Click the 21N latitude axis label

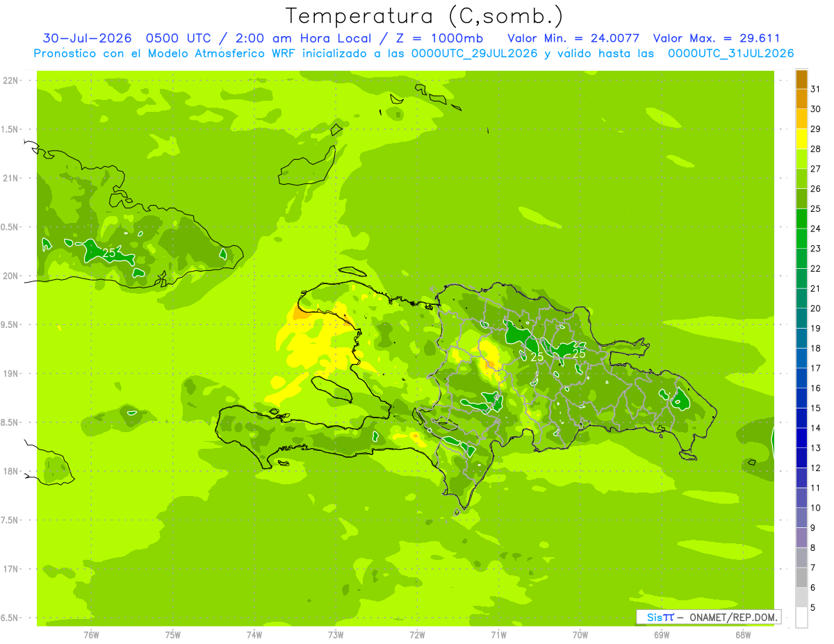coord(10,178)
